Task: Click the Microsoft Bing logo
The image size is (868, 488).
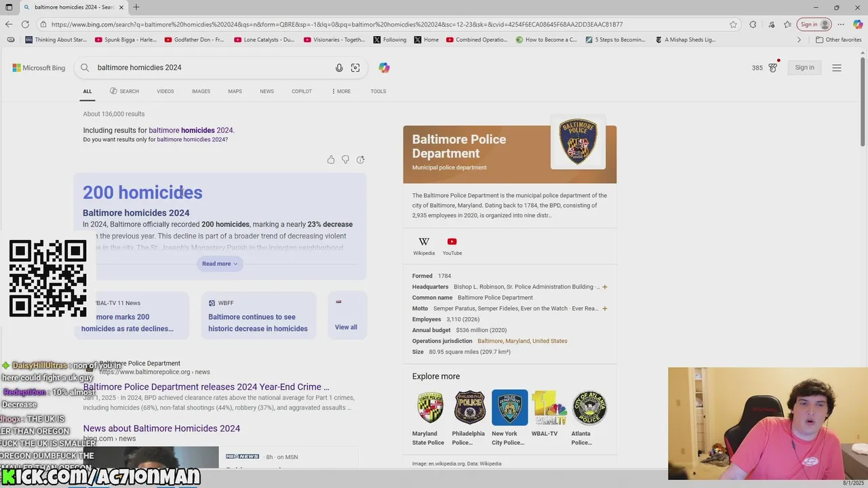Action: point(39,68)
